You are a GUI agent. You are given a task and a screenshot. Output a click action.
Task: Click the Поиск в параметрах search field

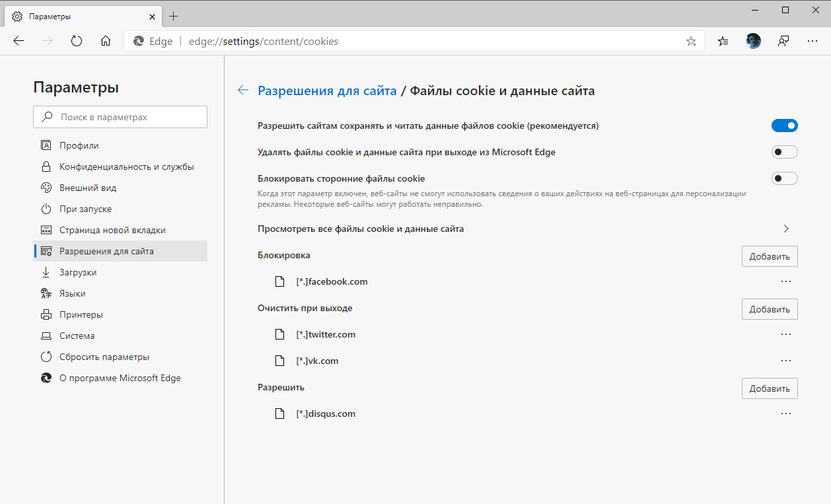[120, 116]
